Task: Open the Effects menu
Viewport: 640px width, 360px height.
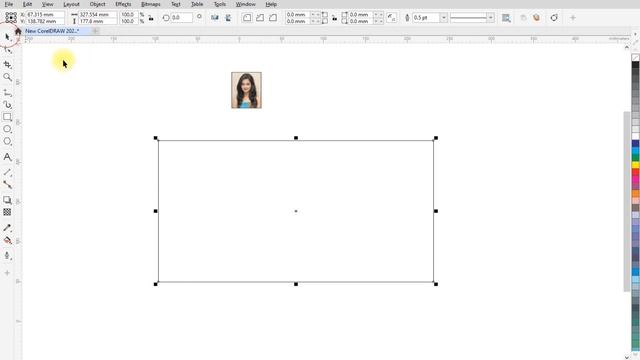Action: click(123, 4)
